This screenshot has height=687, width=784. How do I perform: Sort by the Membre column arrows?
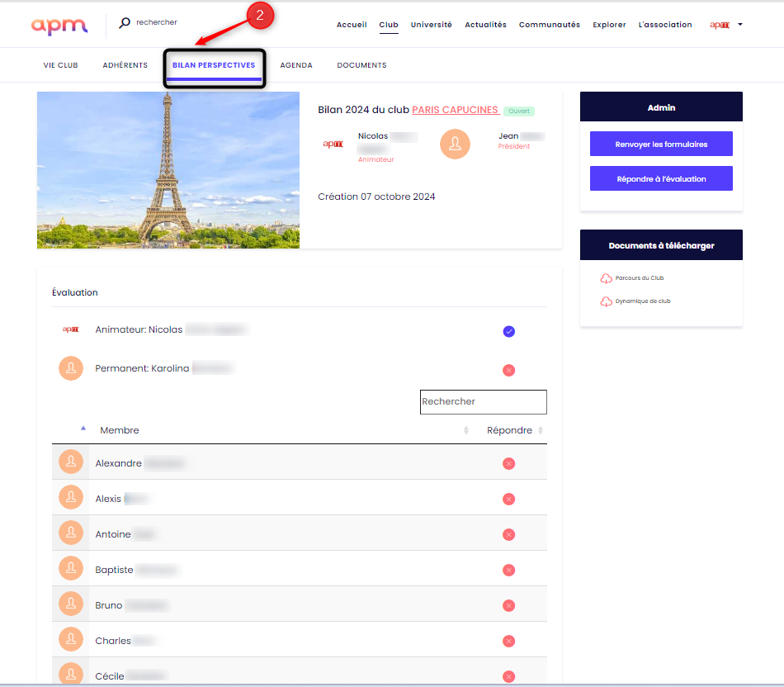pos(466,430)
